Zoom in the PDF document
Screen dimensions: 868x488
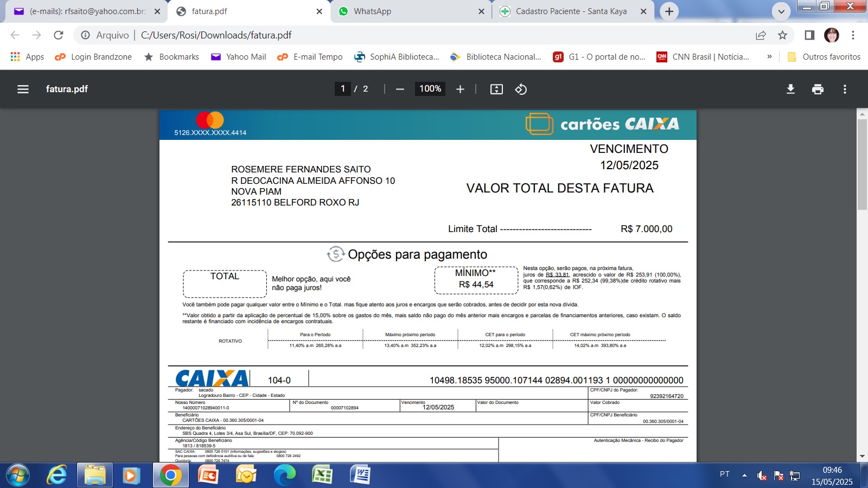tap(460, 89)
